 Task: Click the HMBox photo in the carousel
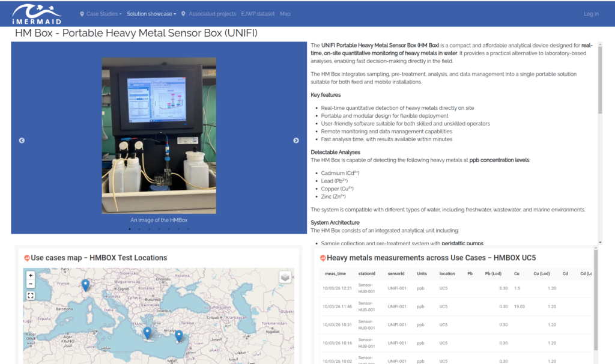tap(159, 135)
